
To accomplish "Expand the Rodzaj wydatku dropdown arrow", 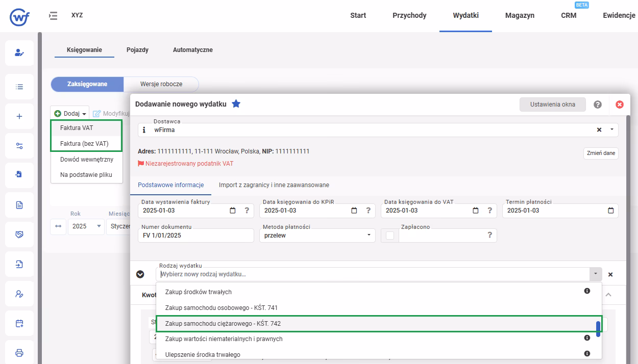I will click(595, 274).
